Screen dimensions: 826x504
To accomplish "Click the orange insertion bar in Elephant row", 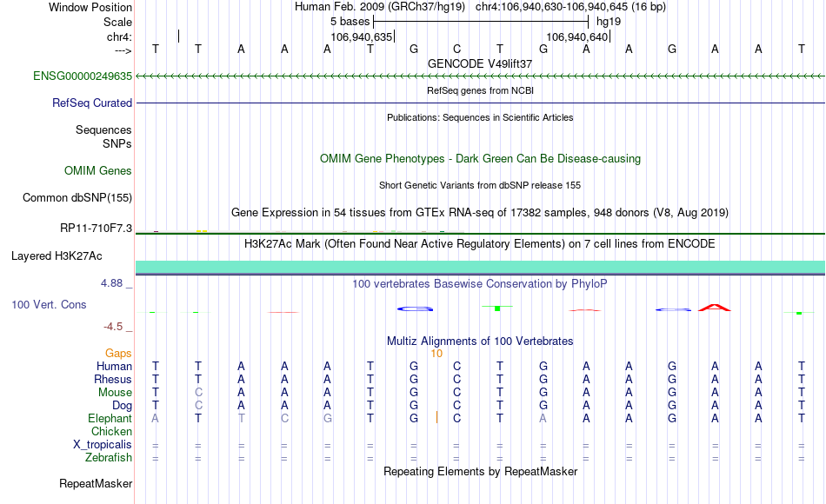I will 436,418.
